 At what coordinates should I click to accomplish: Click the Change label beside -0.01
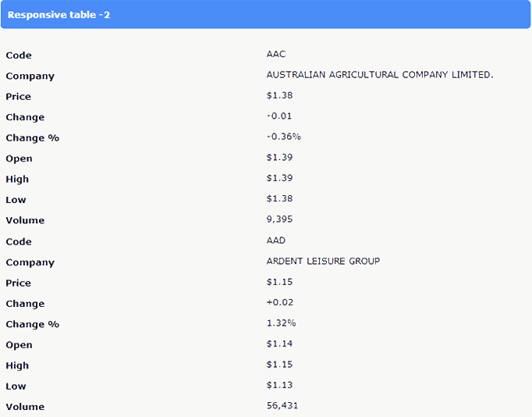pyautogui.click(x=25, y=117)
